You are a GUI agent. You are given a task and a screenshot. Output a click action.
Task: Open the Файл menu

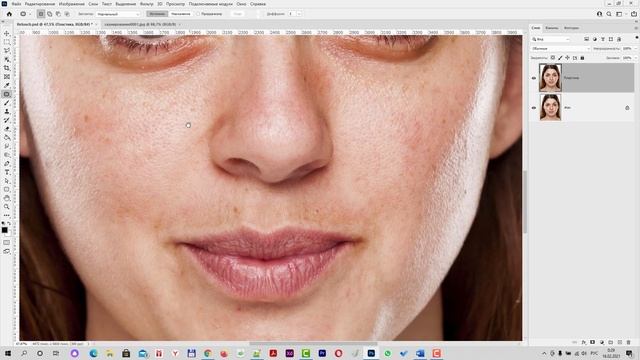16,4
